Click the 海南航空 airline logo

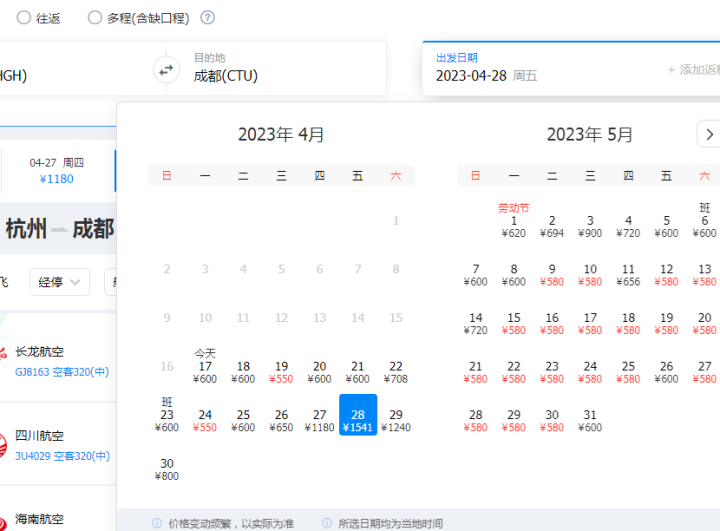coord(3,518)
